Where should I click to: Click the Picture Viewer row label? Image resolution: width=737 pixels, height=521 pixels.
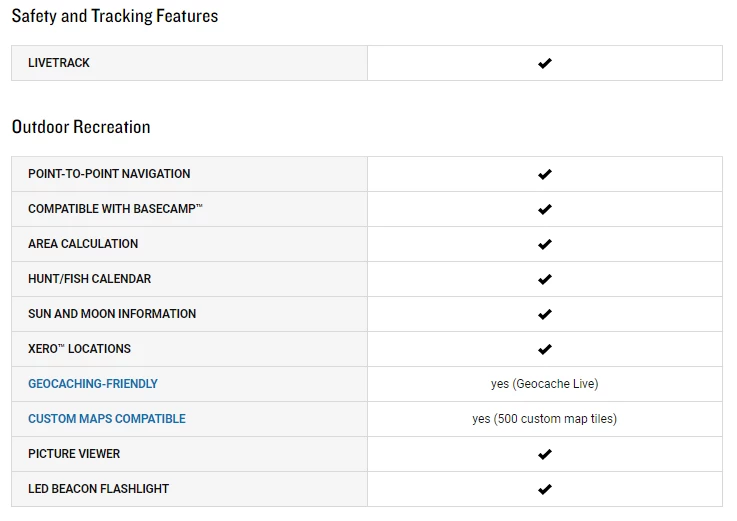coord(74,454)
